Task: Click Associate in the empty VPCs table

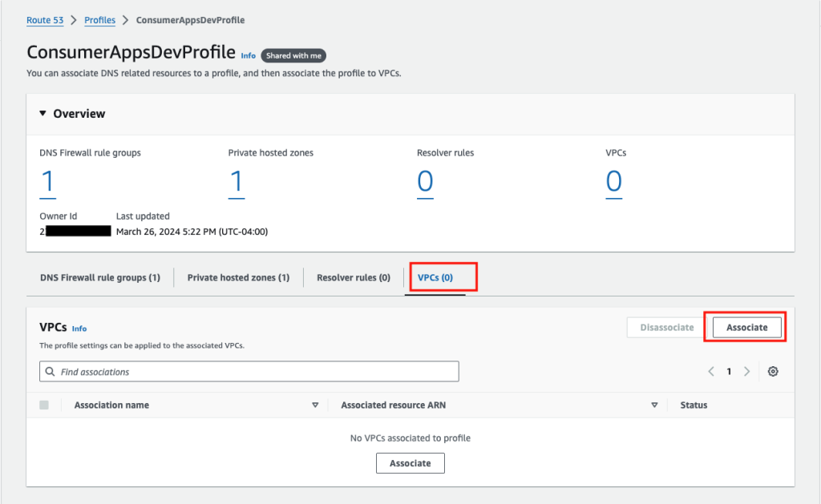Action: coord(410,462)
